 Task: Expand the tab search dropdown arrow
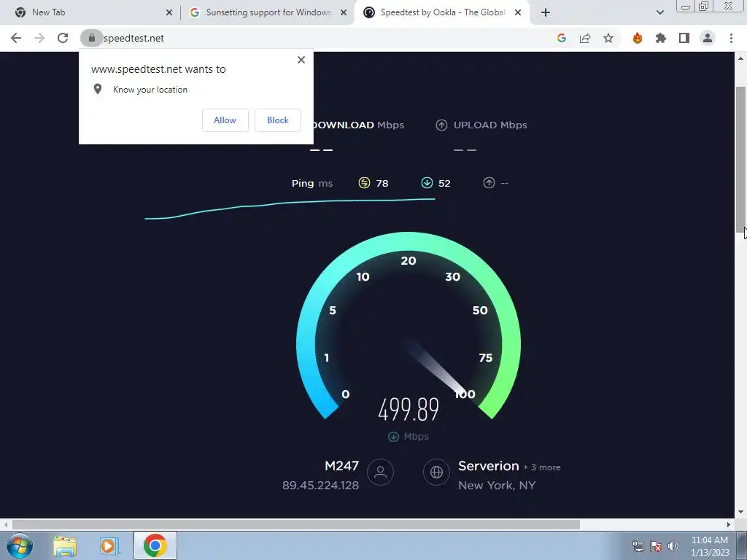[659, 12]
